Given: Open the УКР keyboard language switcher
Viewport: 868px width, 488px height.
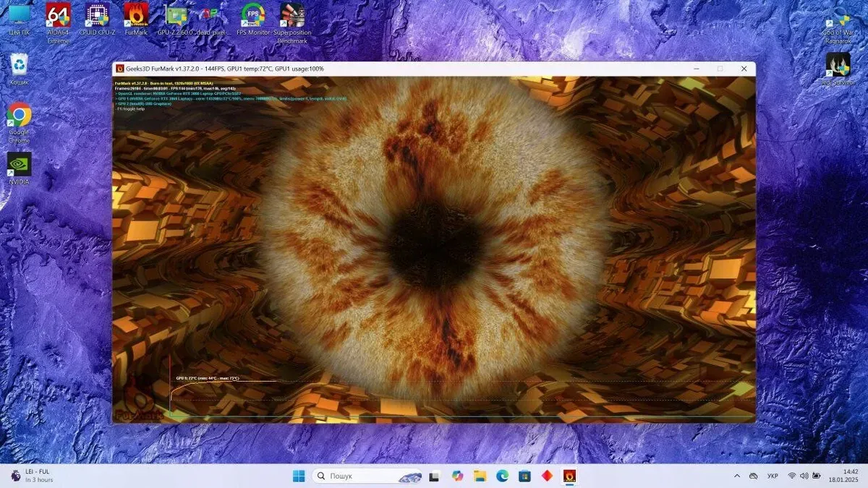Looking at the screenshot, I should pyautogui.click(x=773, y=476).
